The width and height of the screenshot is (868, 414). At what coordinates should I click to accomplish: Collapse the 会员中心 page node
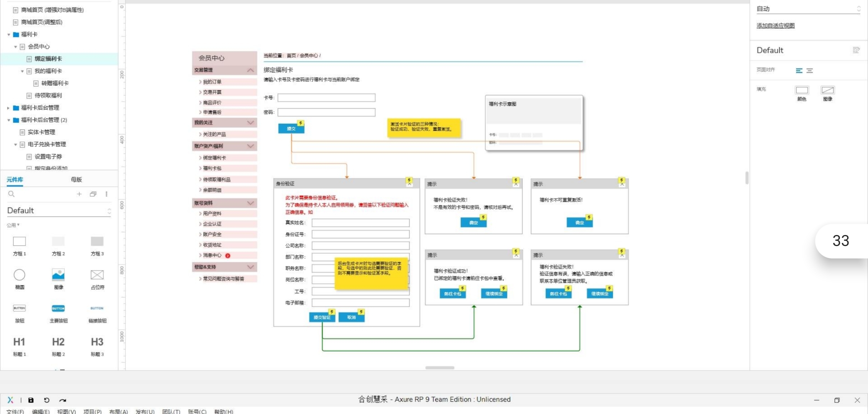point(16,47)
